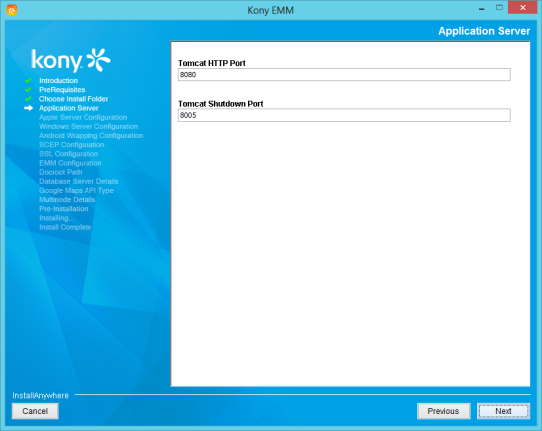The height and width of the screenshot is (431, 542).
Task: Click the green checkmark beside PreRequisites
Action: pos(28,90)
